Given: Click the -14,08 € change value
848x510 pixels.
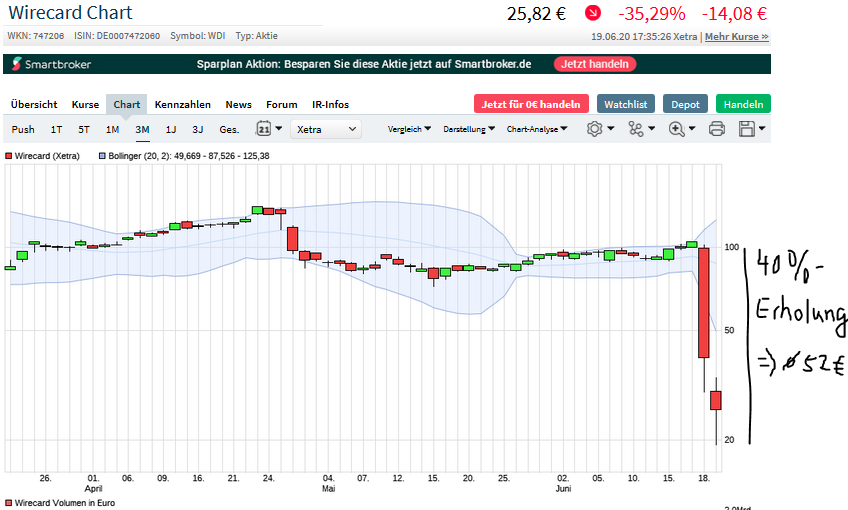Looking at the screenshot, I should click(734, 14).
